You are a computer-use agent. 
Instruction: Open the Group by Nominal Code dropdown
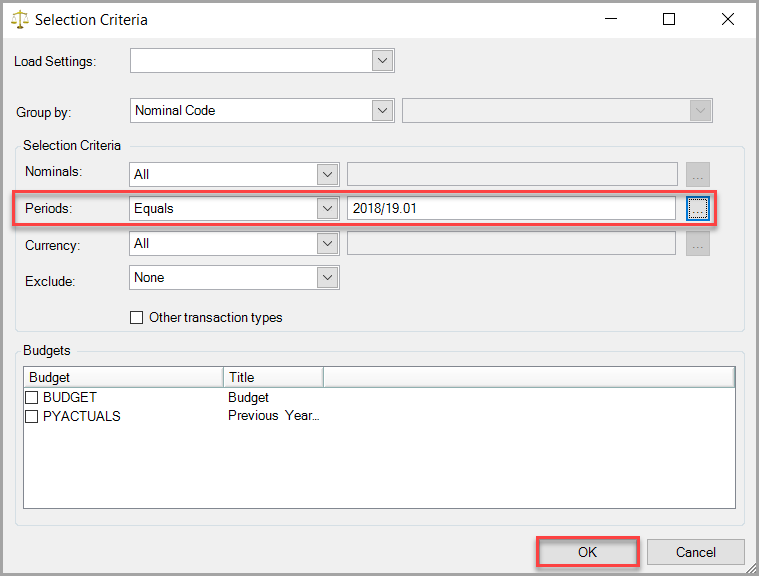tap(382, 111)
